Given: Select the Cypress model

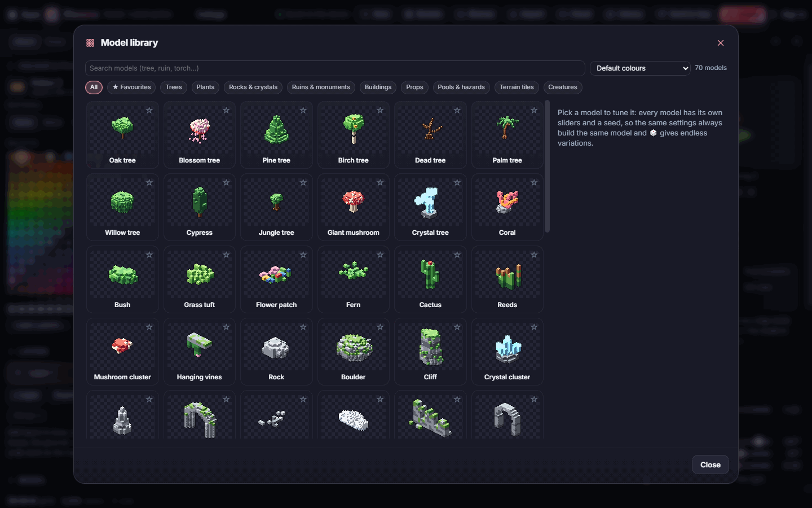Looking at the screenshot, I should (200, 207).
